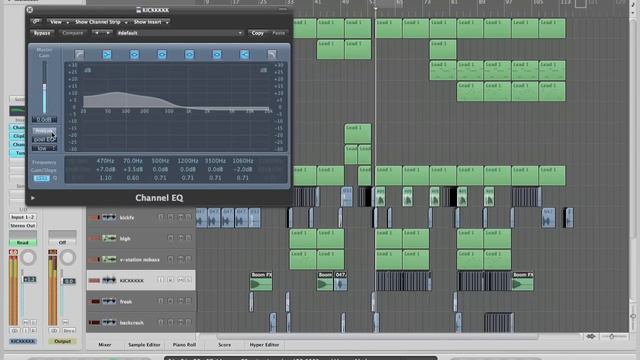Switch to the Sample Editor tab
Image resolution: width=640 pixels, height=360 pixels.
(144, 345)
